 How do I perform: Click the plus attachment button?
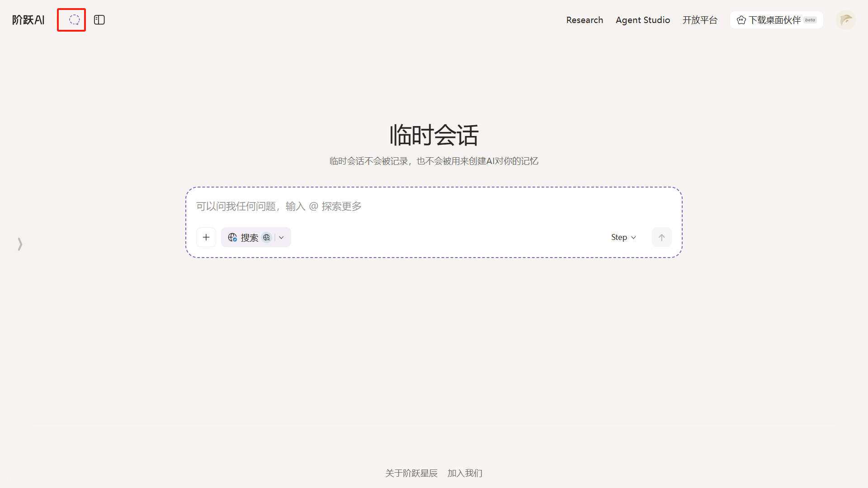click(x=206, y=237)
